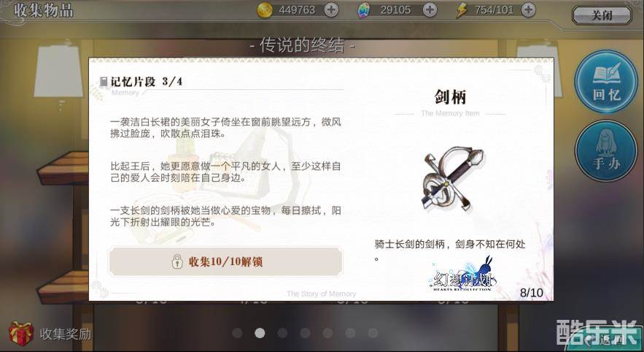Tap the plus next to gems
The image size is (644, 352).
[430, 10]
